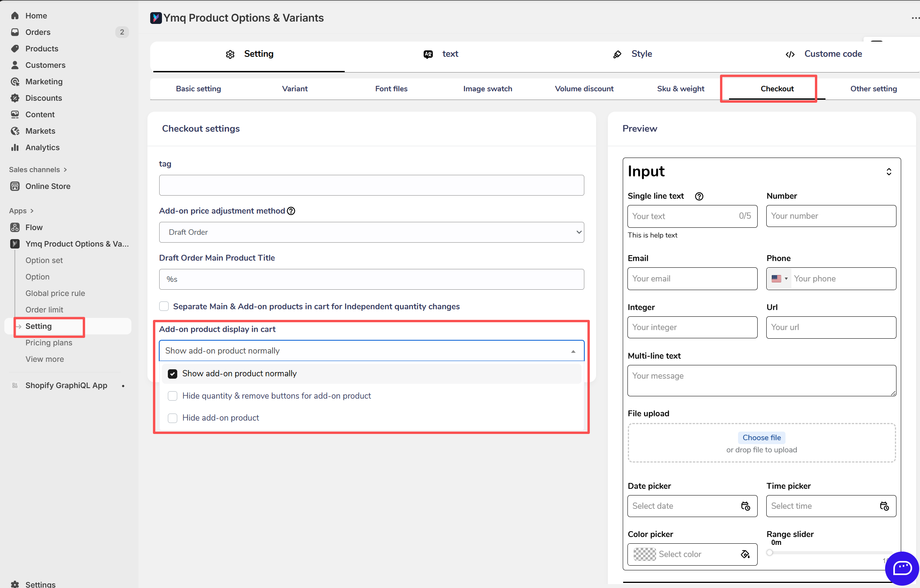Open Pricing plans in the sidebar

[x=49, y=343]
